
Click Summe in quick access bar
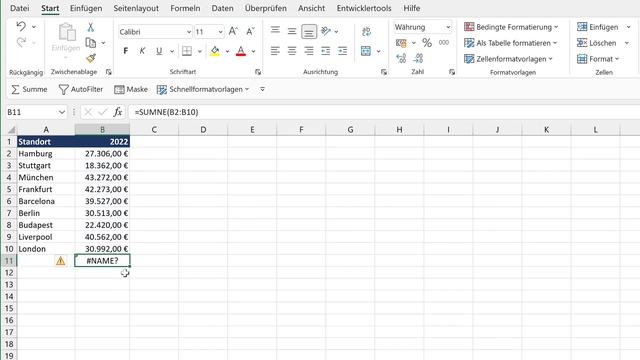tap(29, 89)
